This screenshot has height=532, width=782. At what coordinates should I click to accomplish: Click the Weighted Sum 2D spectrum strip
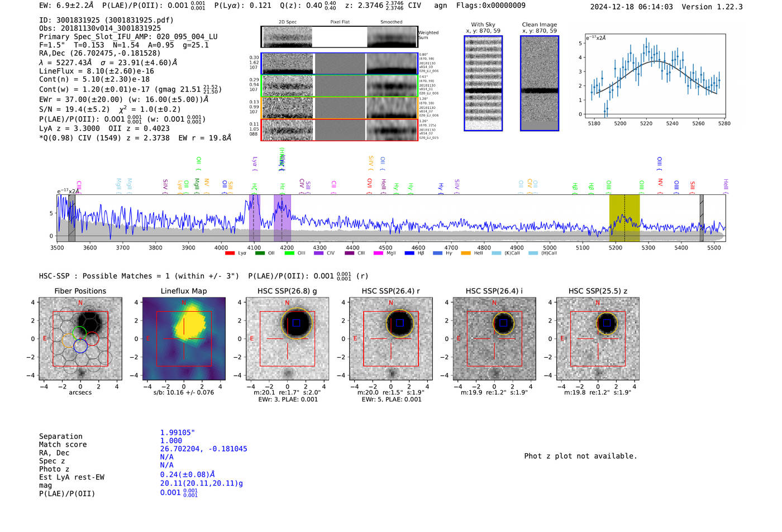(340, 37)
